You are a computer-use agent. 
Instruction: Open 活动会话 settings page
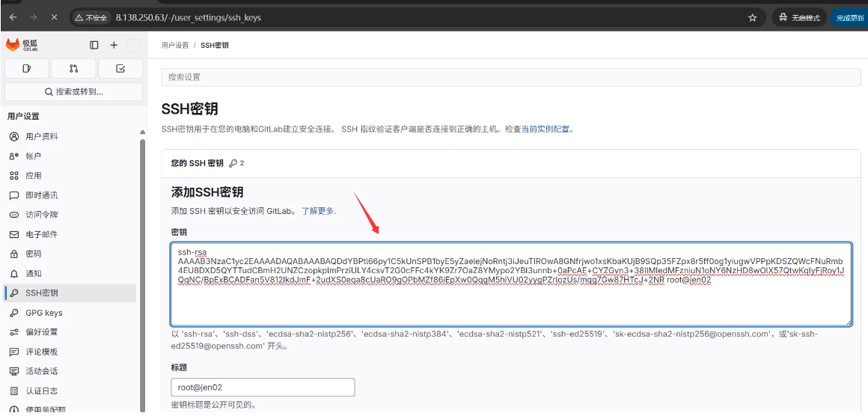(x=70, y=371)
